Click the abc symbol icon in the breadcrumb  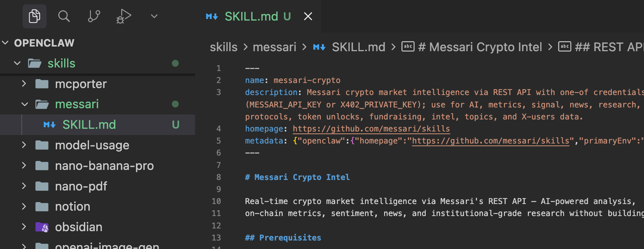coord(408,47)
